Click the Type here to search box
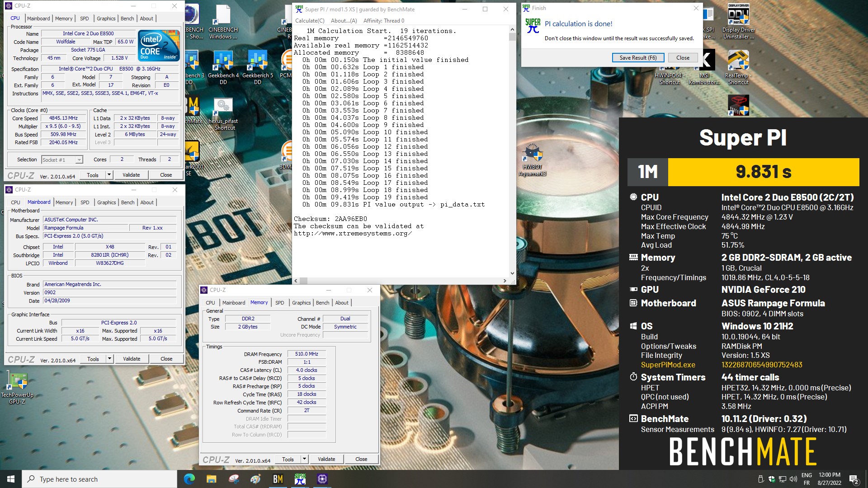This screenshot has width=868, height=488. pos(99,479)
